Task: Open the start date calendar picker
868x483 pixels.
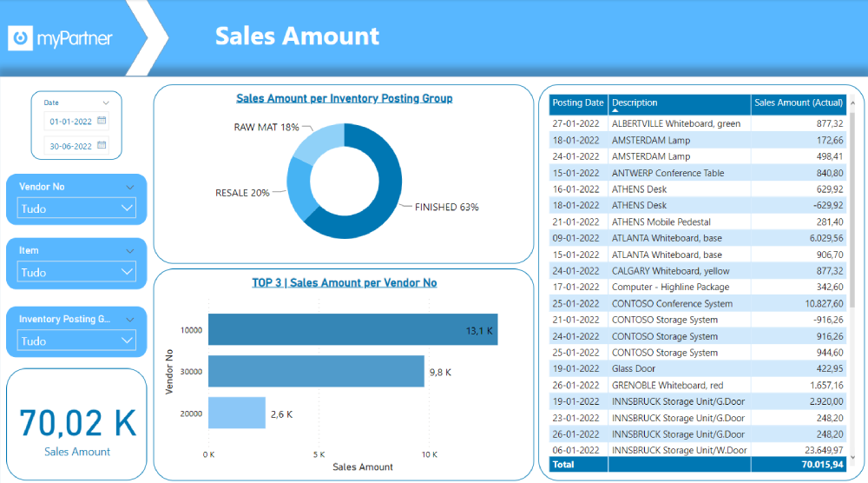Action: tap(102, 121)
